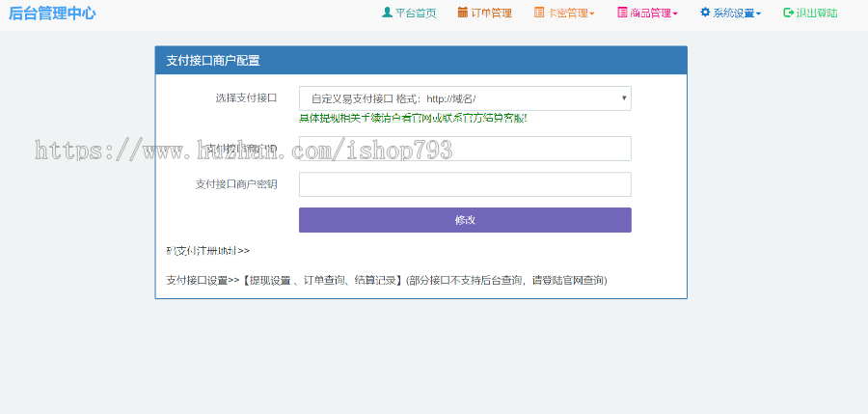
Task: Click the 后台管理中心 brand title
Action: (52, 14)
